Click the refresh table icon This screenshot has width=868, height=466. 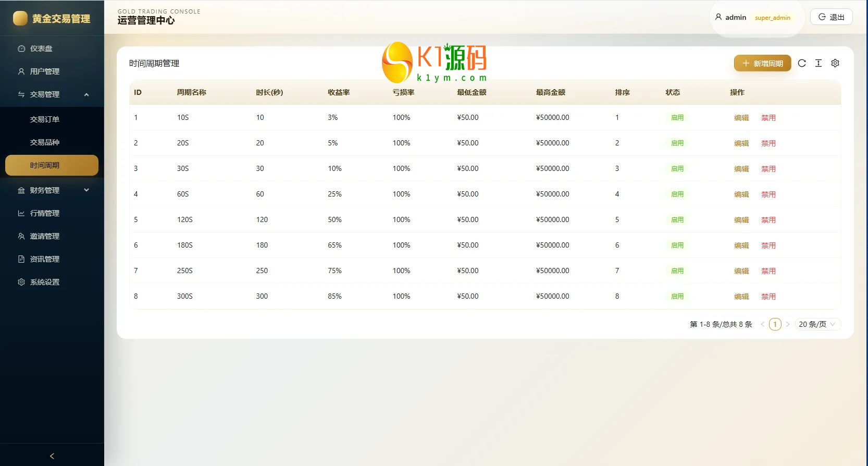tap(802, 63)
